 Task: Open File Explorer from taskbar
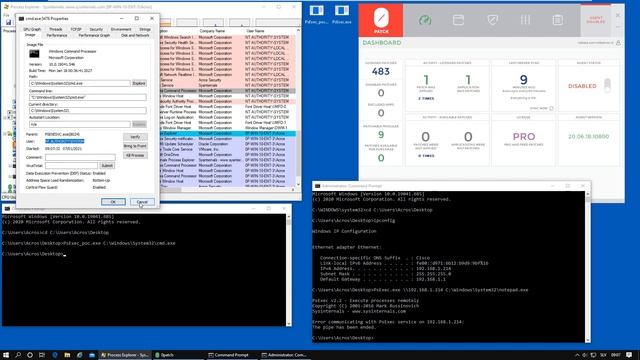pyautogui.click(x=67, y=355)
